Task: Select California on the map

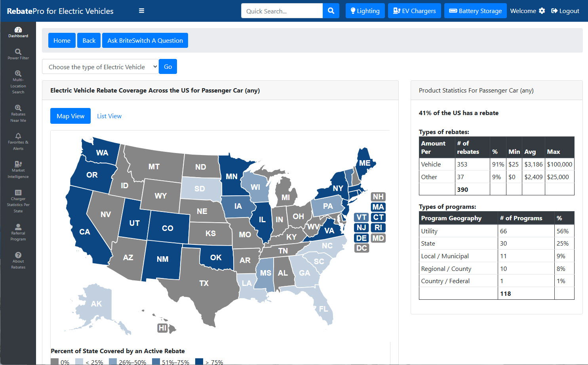Action: (84, 232)
